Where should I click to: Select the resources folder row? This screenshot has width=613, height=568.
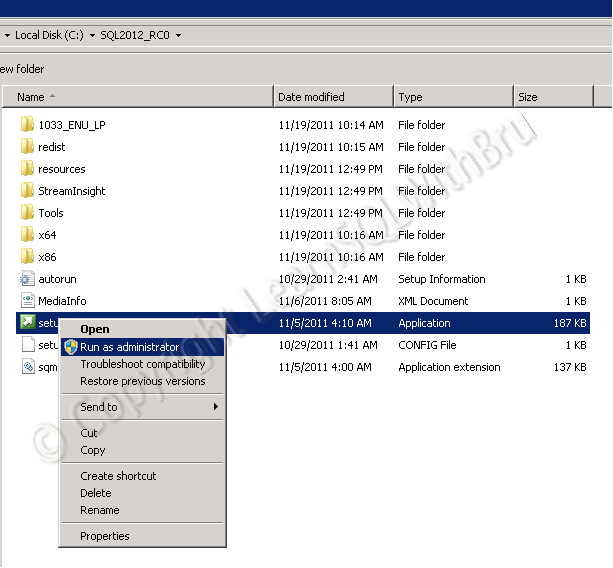tap(62, 169)
